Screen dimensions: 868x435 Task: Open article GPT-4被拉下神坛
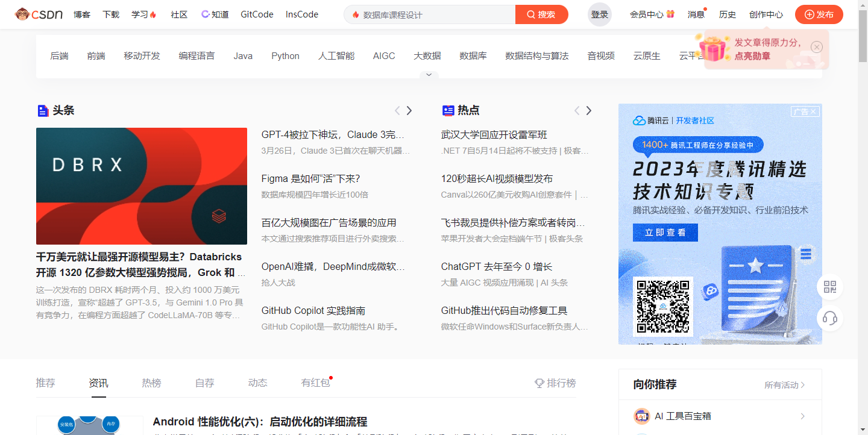click(x=333, y=135)
